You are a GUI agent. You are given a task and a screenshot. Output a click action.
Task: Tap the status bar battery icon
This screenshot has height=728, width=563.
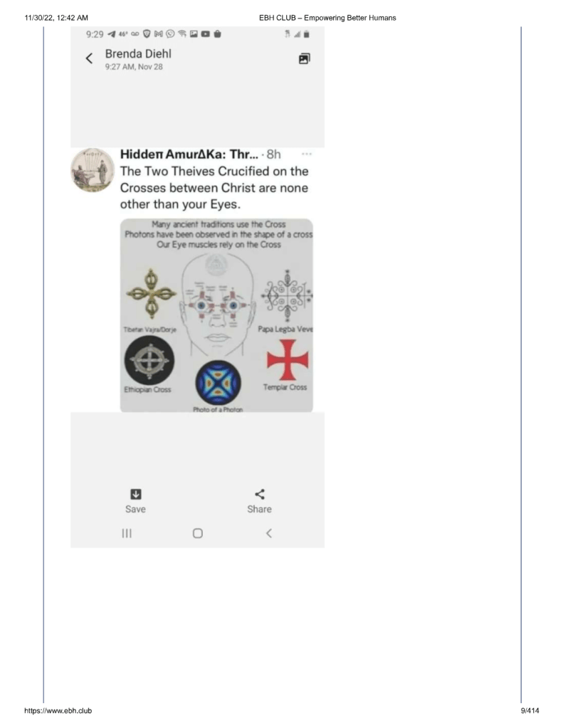pyautogui.click(x=307, y=34)
